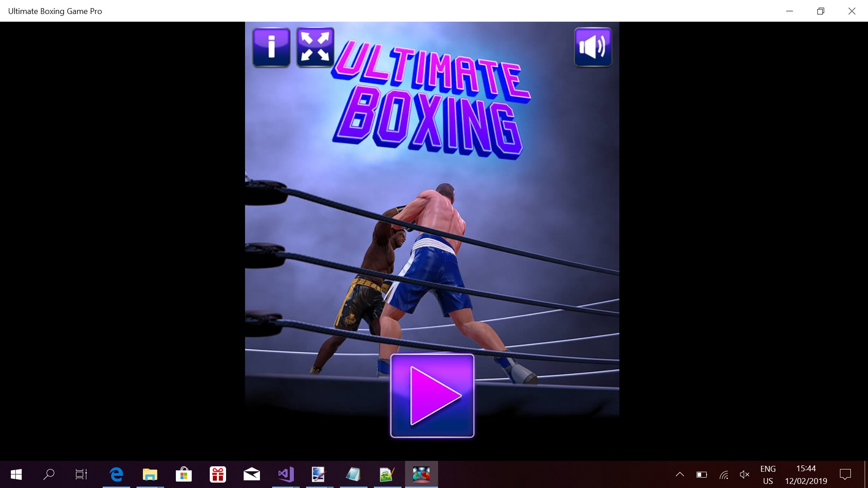
Task: Expand the hidden system tray icons
Action: coord(679,474)
